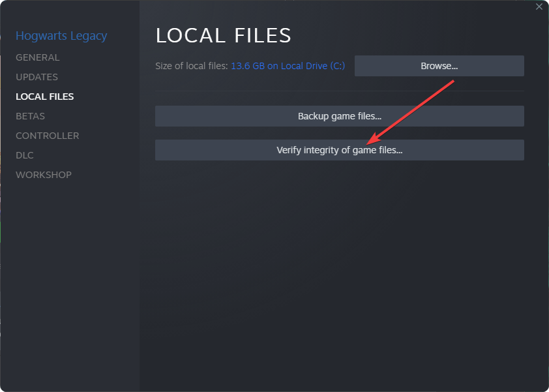Click the Size of local files label
Screen dimensions: 549x392
[x=192, y=66]
